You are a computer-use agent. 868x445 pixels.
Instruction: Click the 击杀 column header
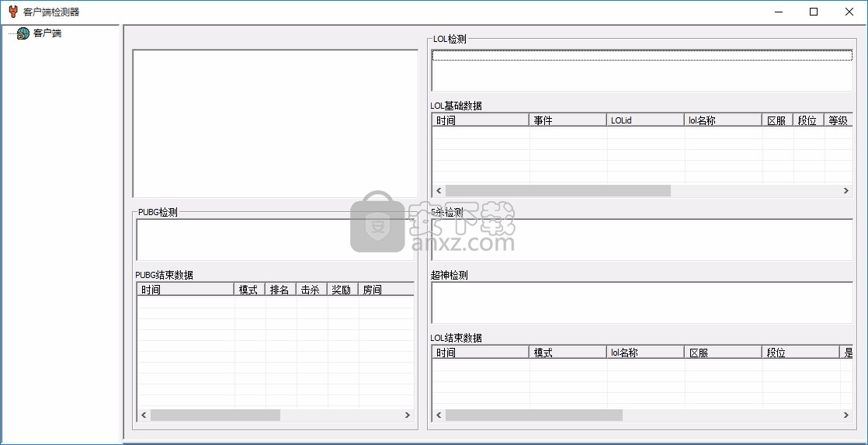pyautogui.click(x=311, y=290)
